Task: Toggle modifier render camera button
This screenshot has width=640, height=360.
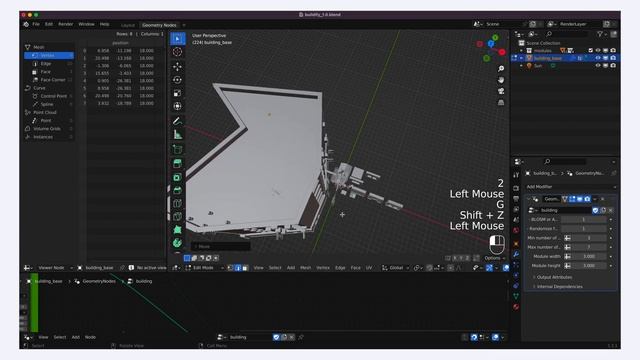Action: [587, 199]
